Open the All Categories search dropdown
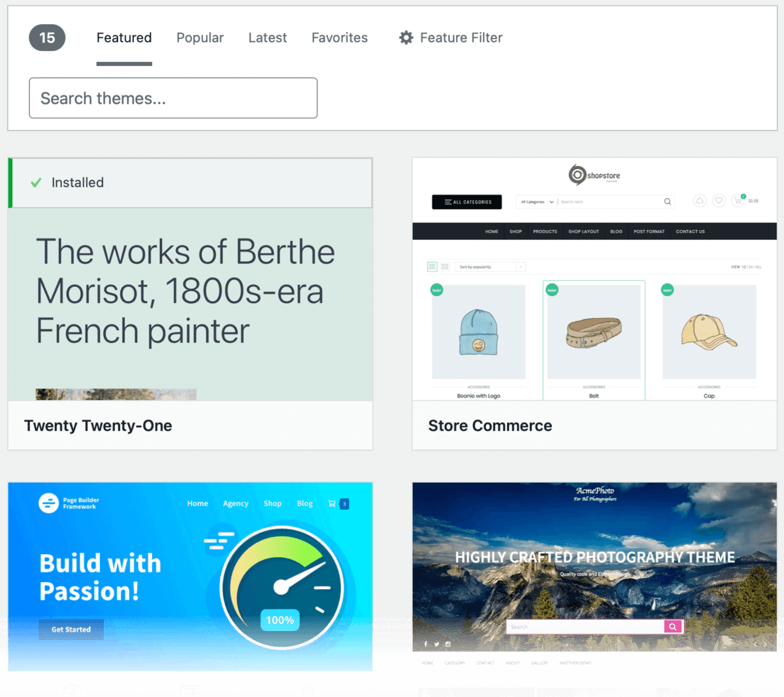This screenshot has height=697, width=784. pos(536,201)
